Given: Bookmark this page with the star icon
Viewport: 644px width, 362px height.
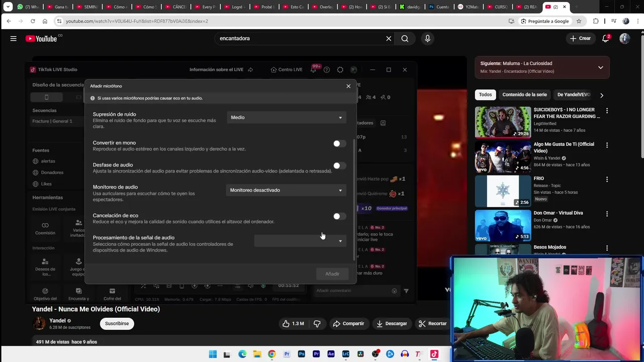Looking at the screenshot, I should click(579, 21).
